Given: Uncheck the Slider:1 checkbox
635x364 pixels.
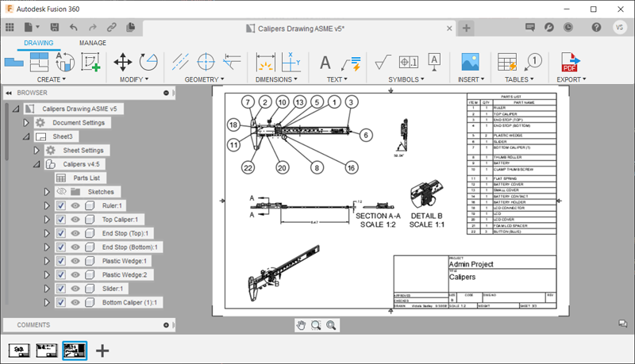Looking at the screenshot, I should [x=61, y=289].
